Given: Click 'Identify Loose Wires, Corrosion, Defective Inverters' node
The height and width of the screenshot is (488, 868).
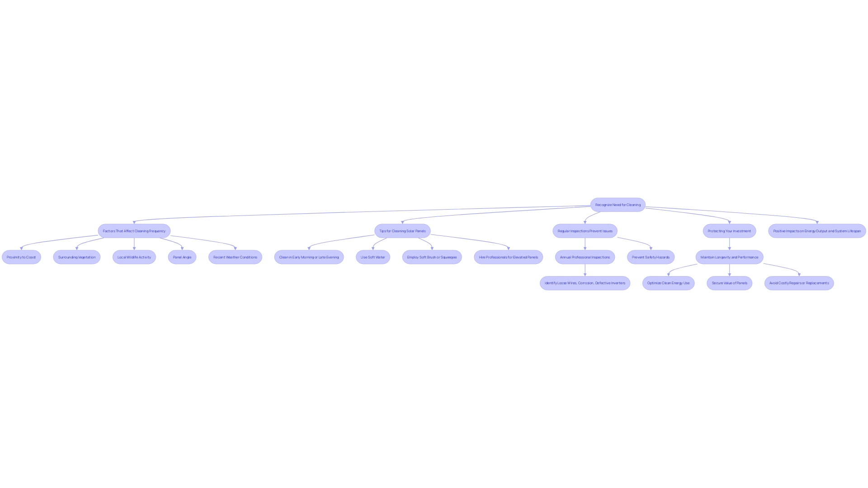Looking at the screenshot, I should (585, 283).
